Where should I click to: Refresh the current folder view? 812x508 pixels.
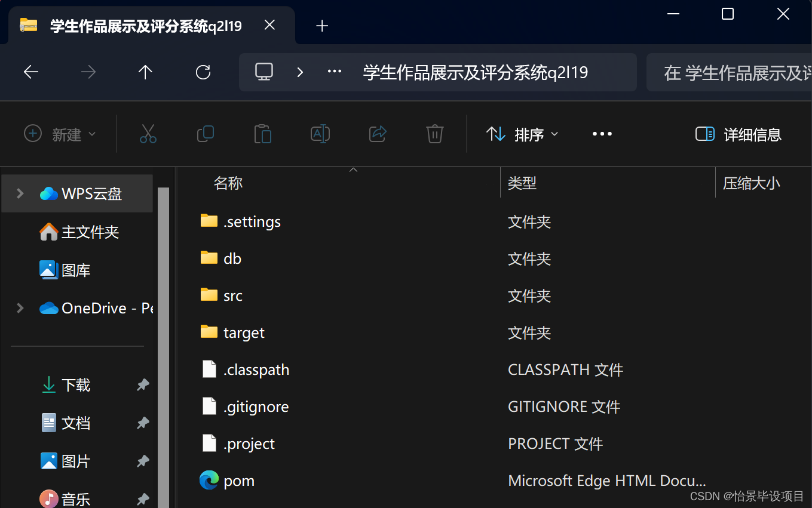(x=203, y=72)
